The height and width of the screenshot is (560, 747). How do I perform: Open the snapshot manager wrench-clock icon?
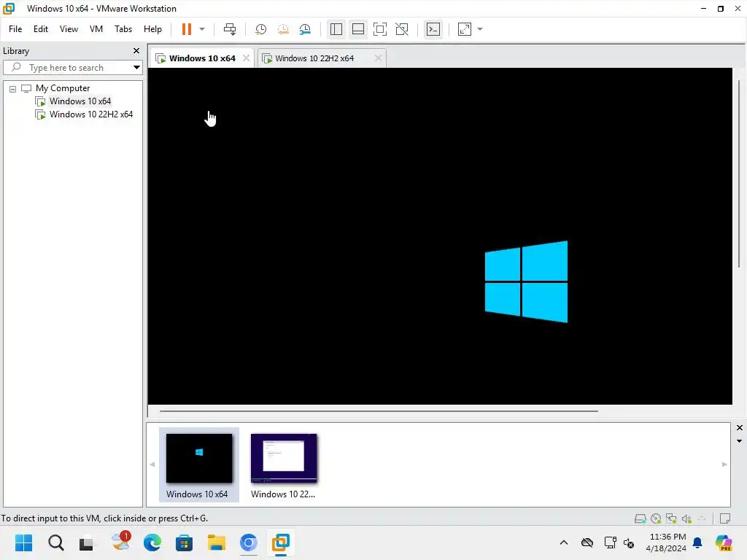click(305, 29)
